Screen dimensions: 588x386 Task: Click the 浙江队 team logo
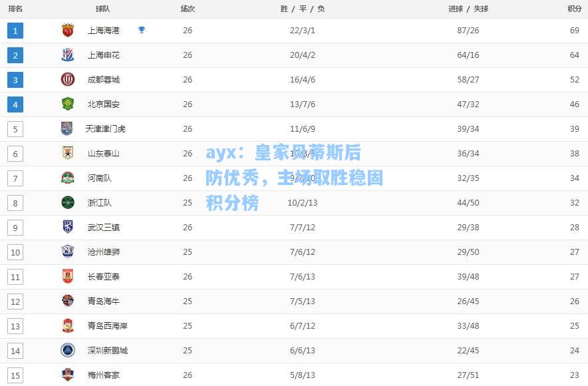click(x=68, y=202)
